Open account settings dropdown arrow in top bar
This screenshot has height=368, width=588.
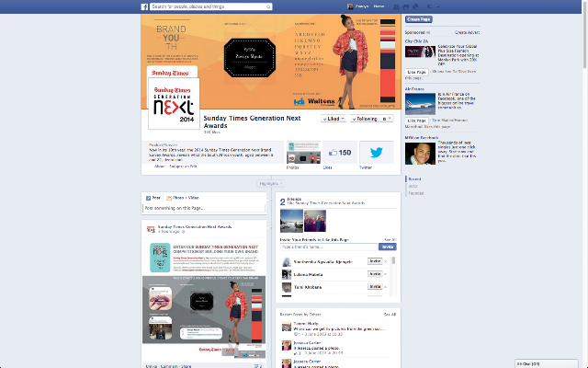coord(437,6)
